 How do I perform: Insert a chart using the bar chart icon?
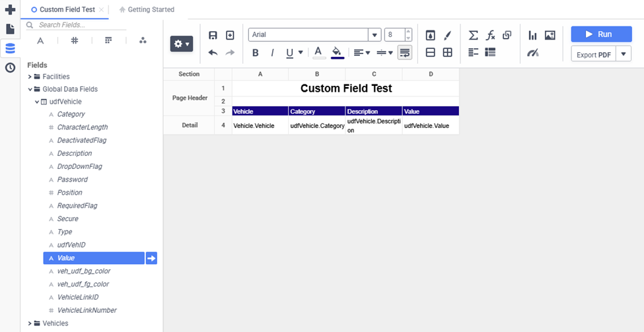coord(532,35)
